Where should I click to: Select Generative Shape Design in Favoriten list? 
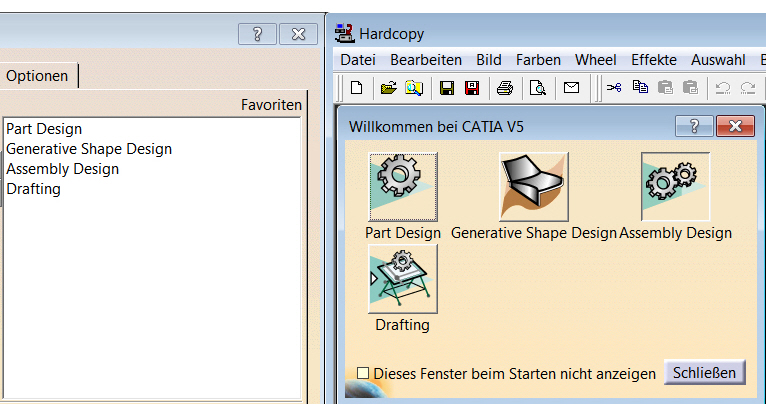(x=89, y=149)
